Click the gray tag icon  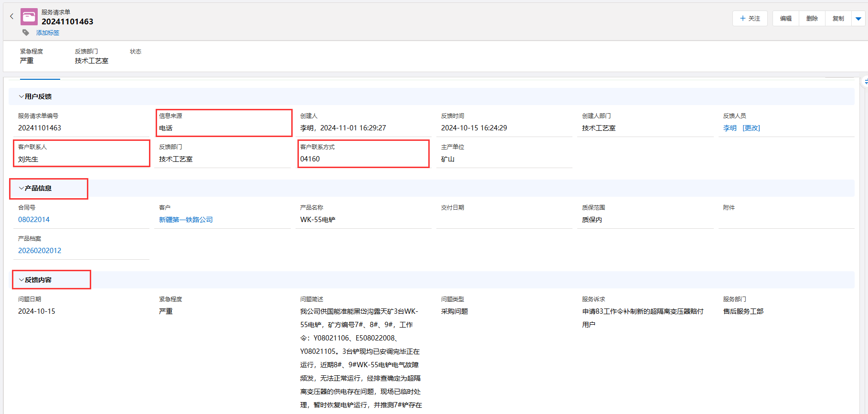coord(26,32)
